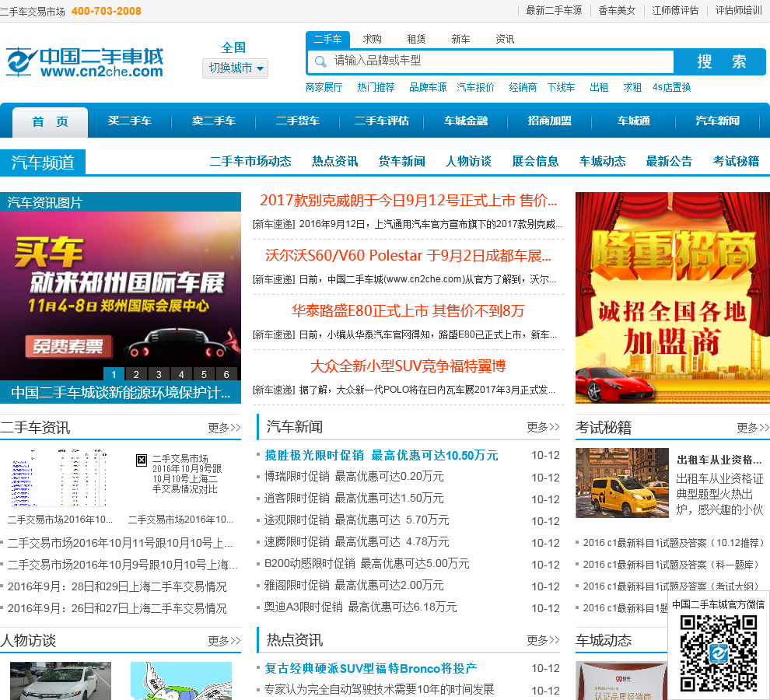Select the 资讯 search tab
770x700 pixels.
tap(505, 40)
